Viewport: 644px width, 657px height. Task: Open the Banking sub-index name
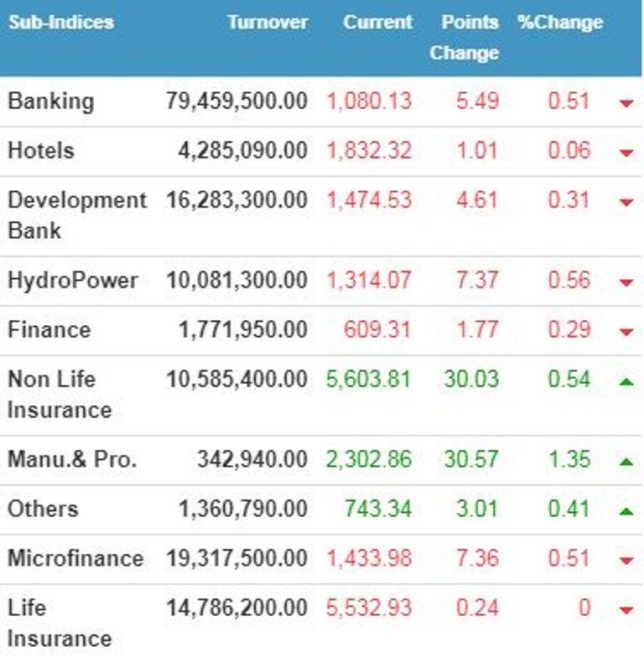pyautogui.click(x=50, y=101)
